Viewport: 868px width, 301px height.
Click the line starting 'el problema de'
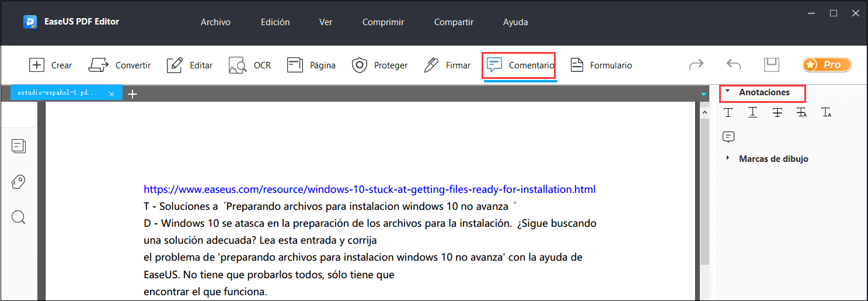[363, 257]
